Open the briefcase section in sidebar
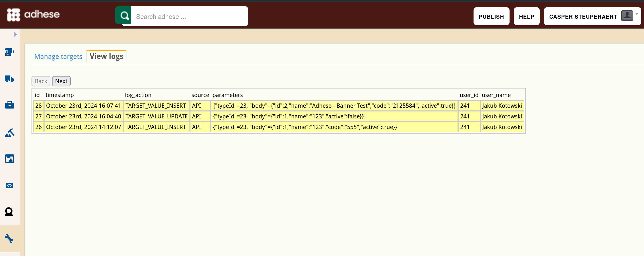The width and height of the screenshot is (644, 256). [9, 105]
